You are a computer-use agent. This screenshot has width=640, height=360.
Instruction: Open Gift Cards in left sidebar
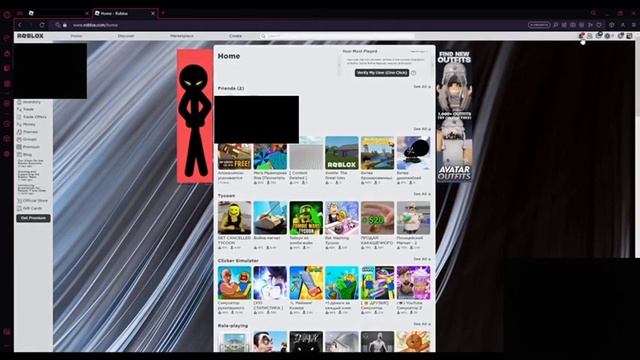pyautogui.click(x=32, y=208)
